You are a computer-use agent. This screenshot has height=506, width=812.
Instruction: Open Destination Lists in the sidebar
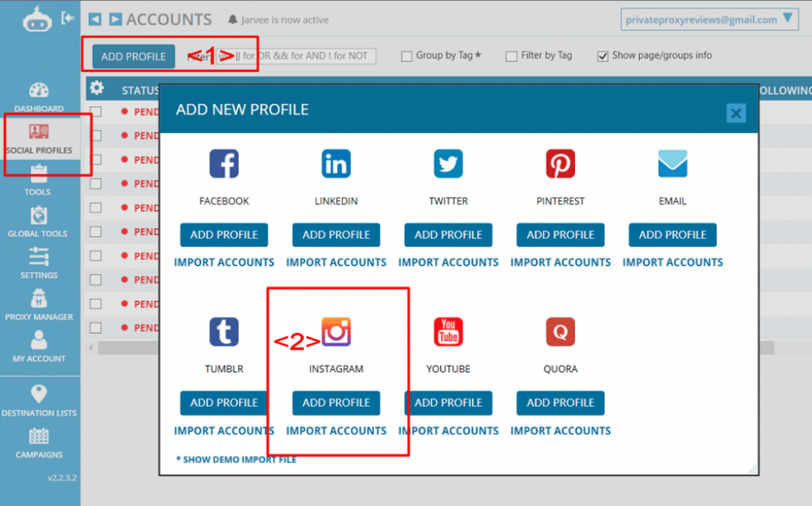point(39,401)
